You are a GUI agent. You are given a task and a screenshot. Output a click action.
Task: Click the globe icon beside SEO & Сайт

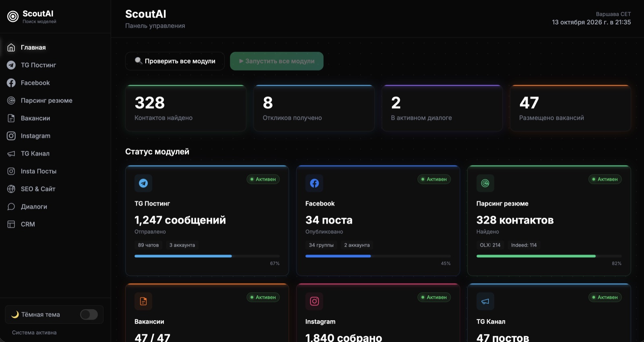11,189
